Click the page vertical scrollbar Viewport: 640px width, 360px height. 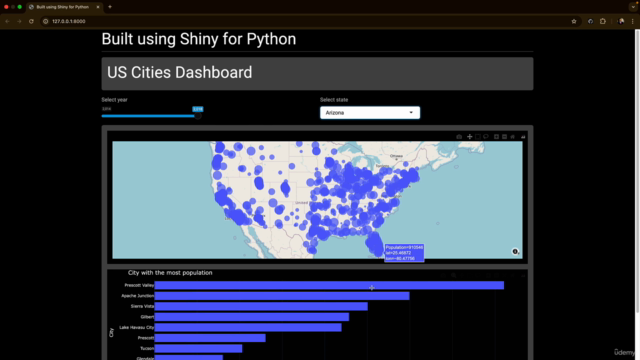pos(637,171)
